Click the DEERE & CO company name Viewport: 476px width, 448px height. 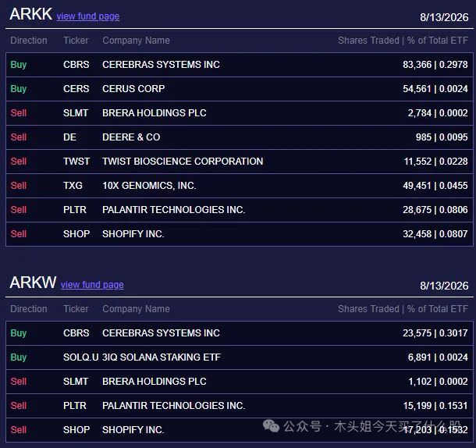[x=131, y=137]
